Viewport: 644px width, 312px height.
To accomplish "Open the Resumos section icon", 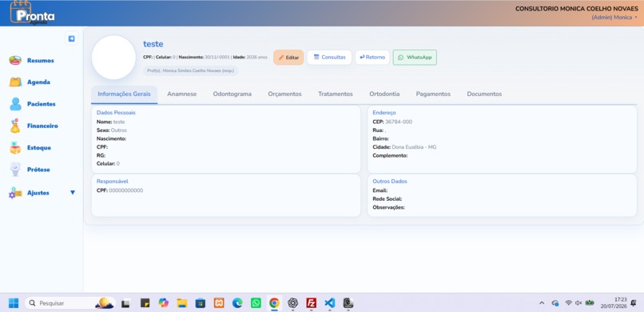I will (16, 61).
